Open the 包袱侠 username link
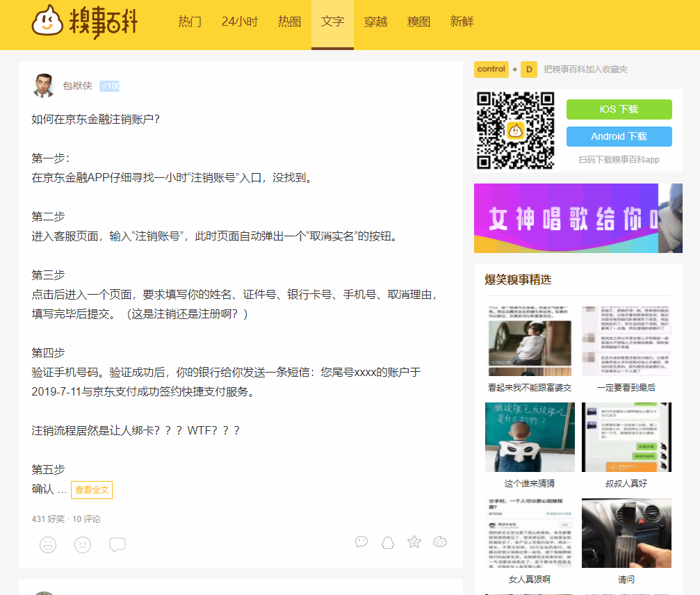Image resolution: width=700 pixels, height=595 pixels. 77,85
